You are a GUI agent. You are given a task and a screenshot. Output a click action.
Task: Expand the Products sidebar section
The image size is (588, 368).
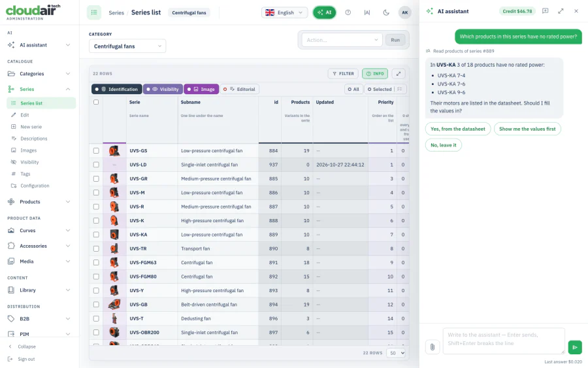tap(39, 202)
